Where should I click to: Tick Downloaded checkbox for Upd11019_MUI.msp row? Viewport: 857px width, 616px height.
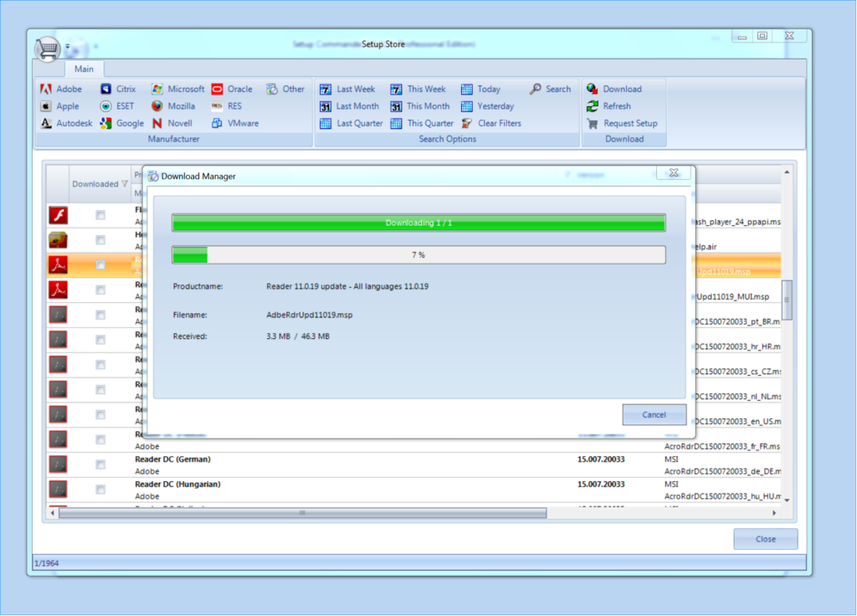click(x=100, y=290)
